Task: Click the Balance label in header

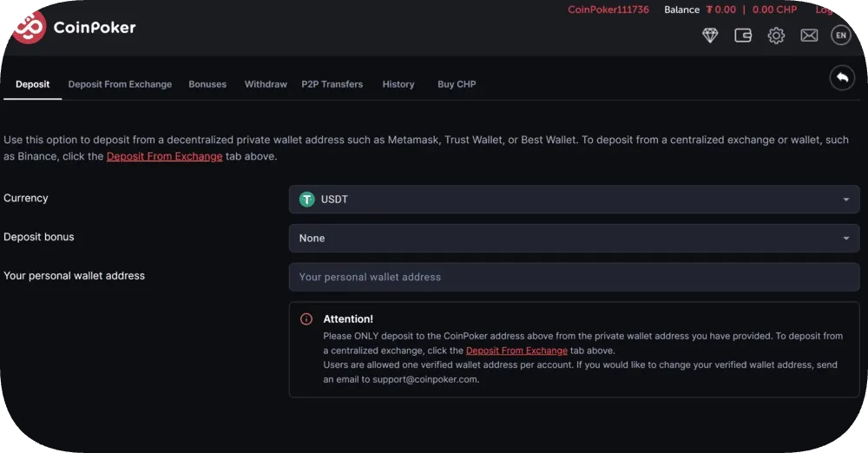Action: click(x=682, y=10)
